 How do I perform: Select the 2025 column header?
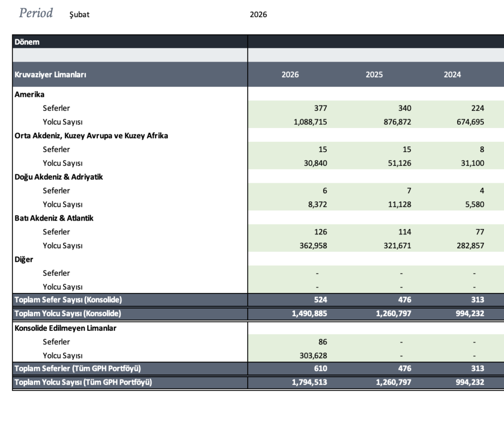click(x=374, y=75)
